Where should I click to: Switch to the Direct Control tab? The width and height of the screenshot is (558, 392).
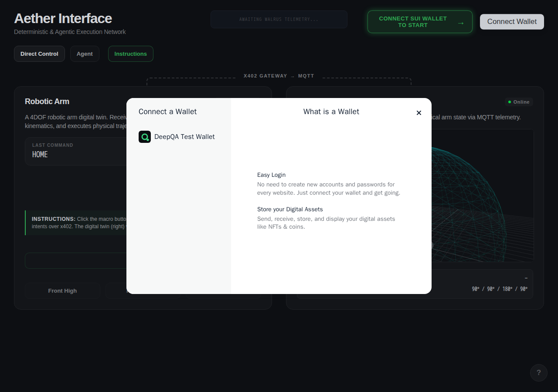click(39, 54)
